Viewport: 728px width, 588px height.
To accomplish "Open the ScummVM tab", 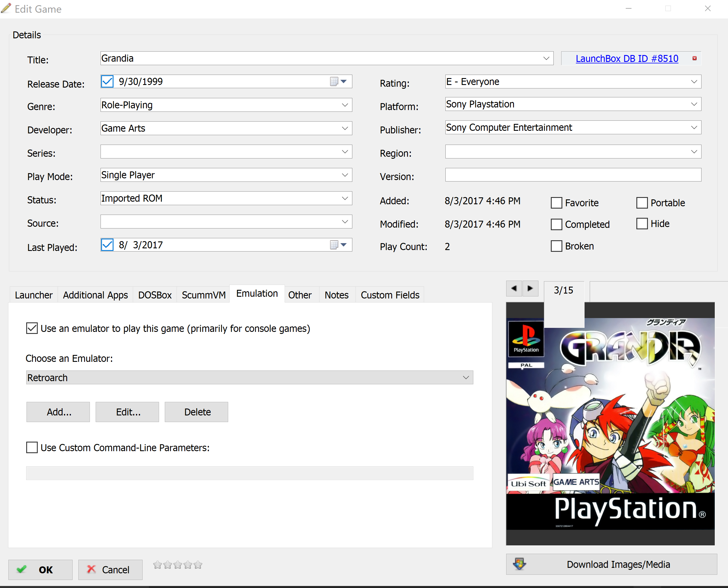I will click(x=204, y=295).
